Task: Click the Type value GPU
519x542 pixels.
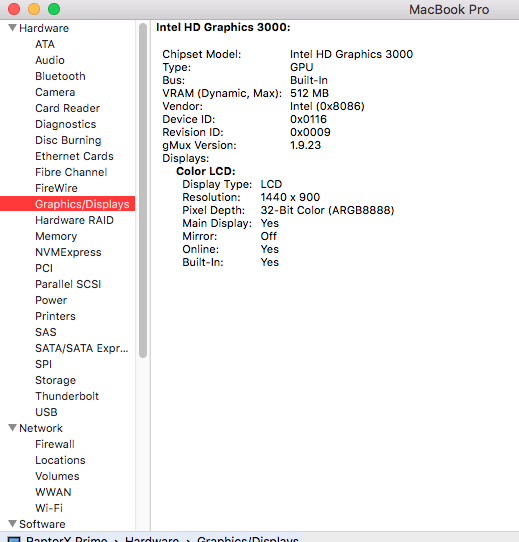Action: 302,67
